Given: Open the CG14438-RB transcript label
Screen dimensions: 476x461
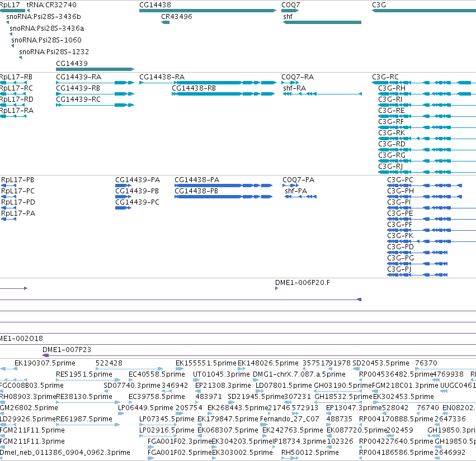Looking at the screenshot, I should pos(194,88).
